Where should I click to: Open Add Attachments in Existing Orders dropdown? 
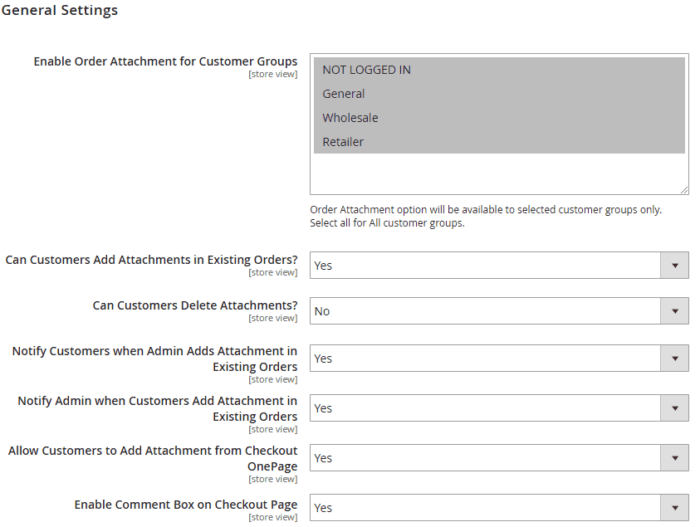[499, 265]
